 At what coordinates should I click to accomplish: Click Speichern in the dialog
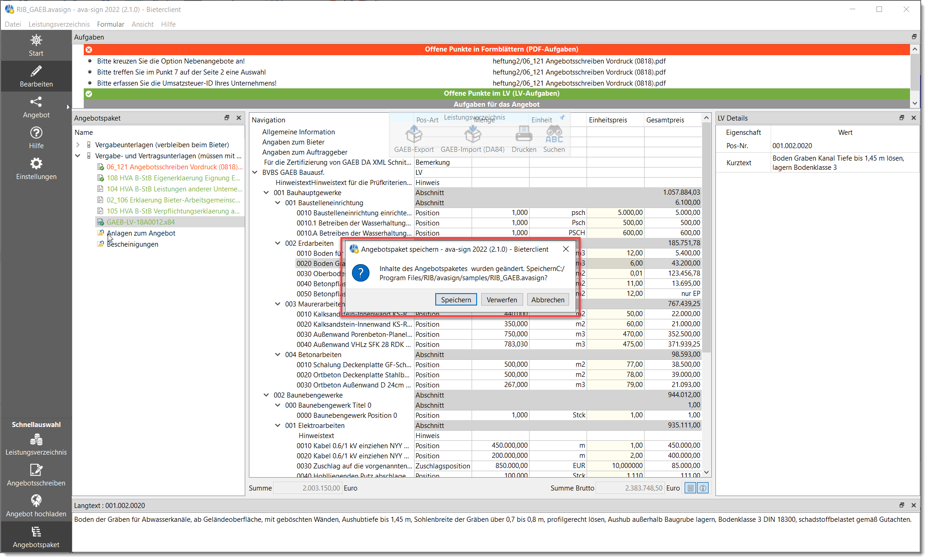click(456, 300)
